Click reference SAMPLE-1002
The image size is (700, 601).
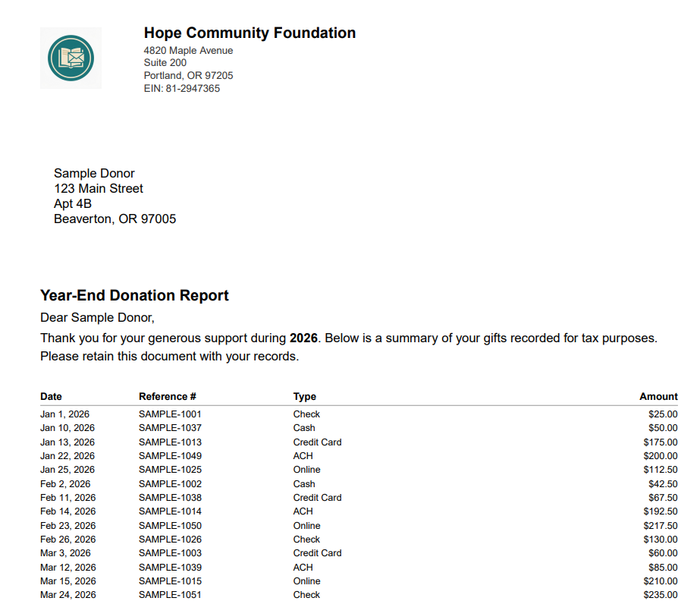(170, 484)
